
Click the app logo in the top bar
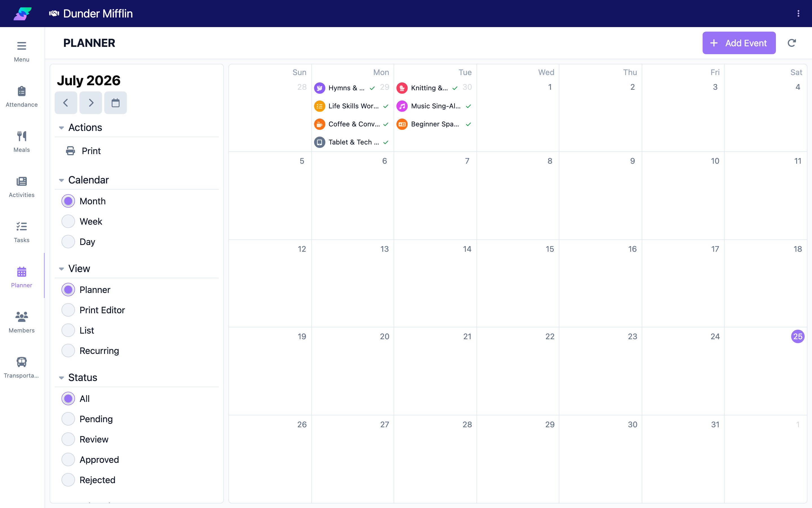coord(23,14)
